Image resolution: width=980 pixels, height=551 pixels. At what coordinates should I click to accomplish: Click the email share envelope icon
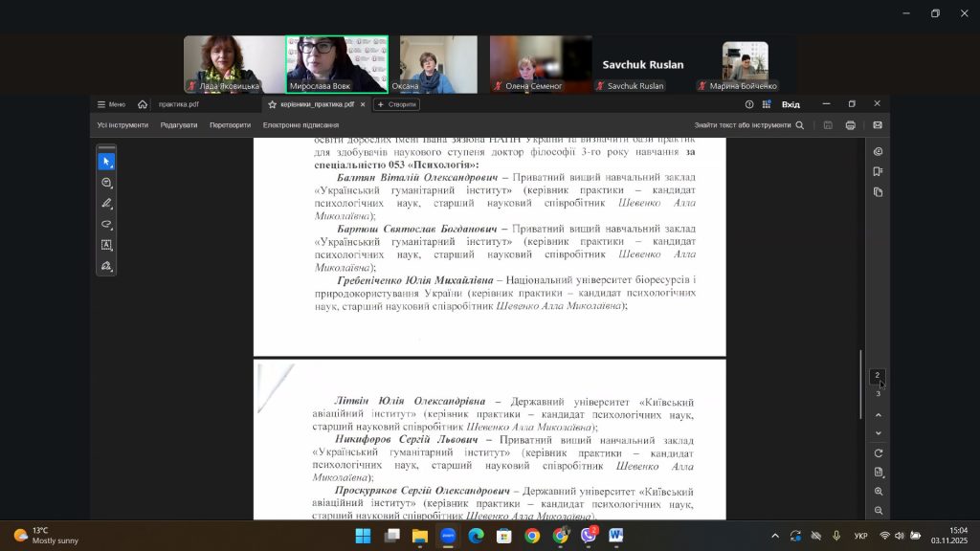coord(878,125)
